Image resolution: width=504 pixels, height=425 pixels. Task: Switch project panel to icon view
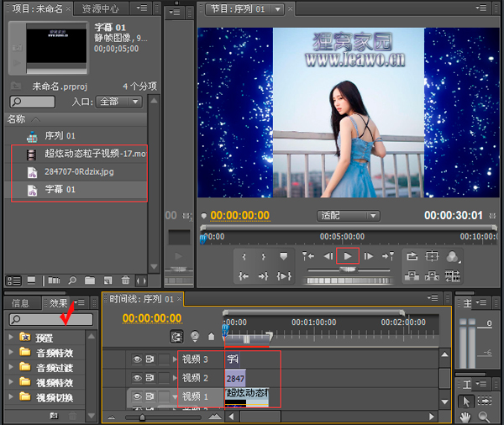click(32, 281)
